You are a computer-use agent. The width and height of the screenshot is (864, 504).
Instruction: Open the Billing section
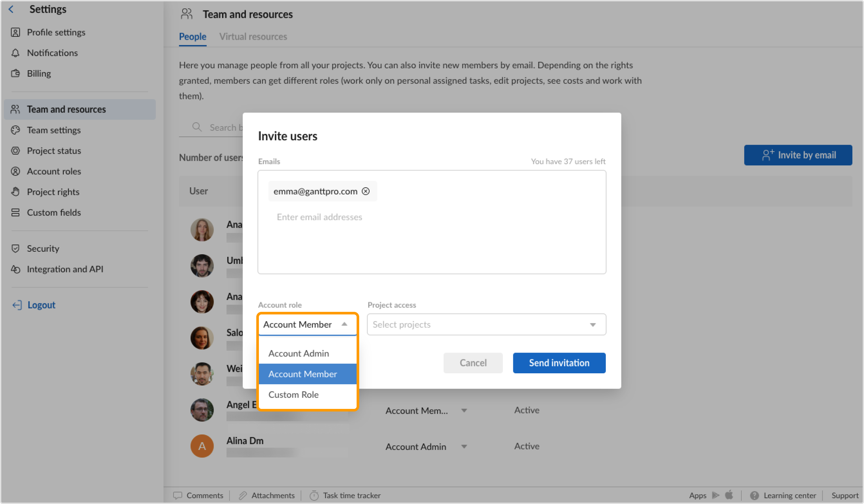pyautogui.click(x=39, y=73)
